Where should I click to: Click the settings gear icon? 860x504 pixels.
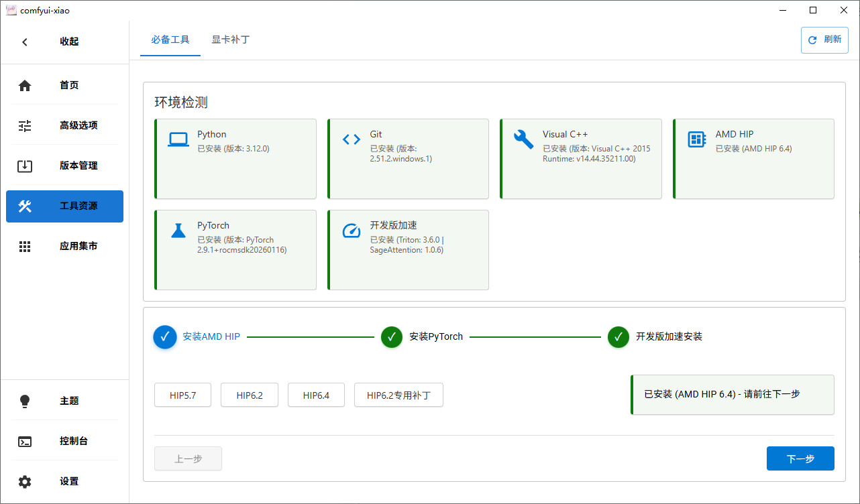(25, 481)
